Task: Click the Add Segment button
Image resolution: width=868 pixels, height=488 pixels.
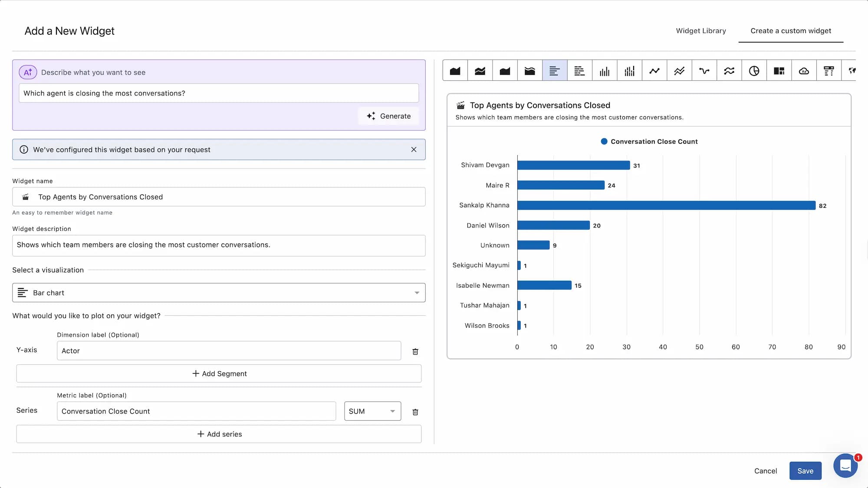Action: [x=219, y=373]
